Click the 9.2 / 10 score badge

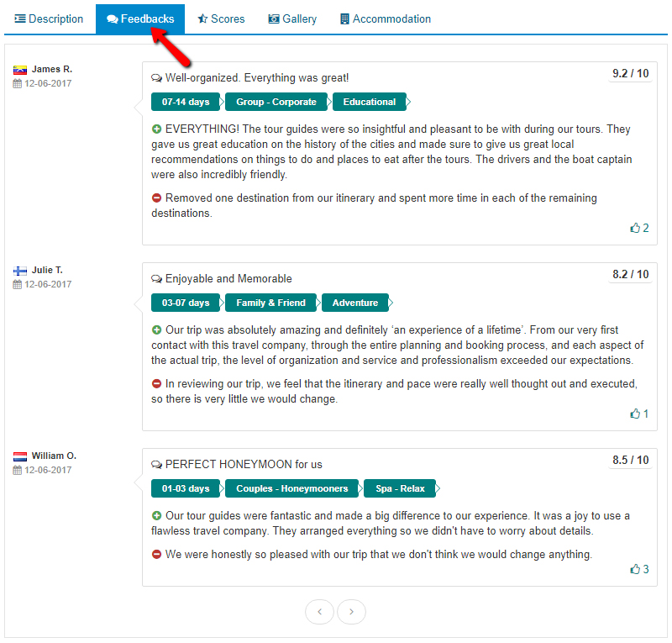(x=630, y=74)
